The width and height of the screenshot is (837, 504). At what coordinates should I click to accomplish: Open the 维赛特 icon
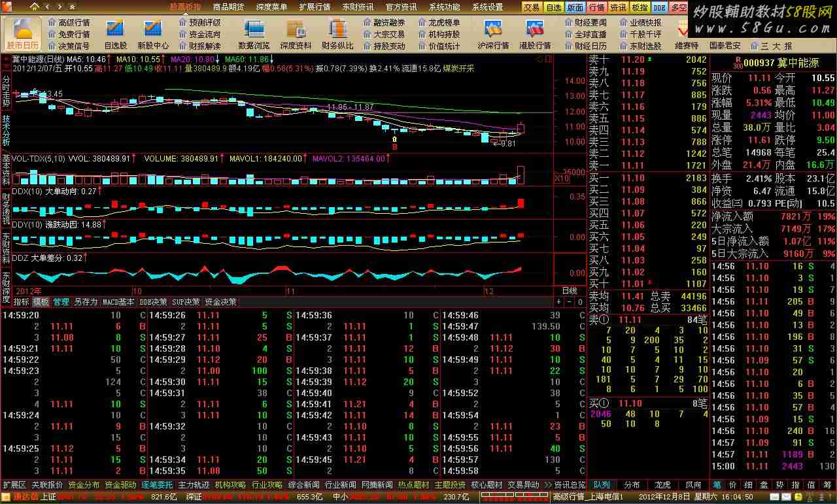click(x=687, y=34)
